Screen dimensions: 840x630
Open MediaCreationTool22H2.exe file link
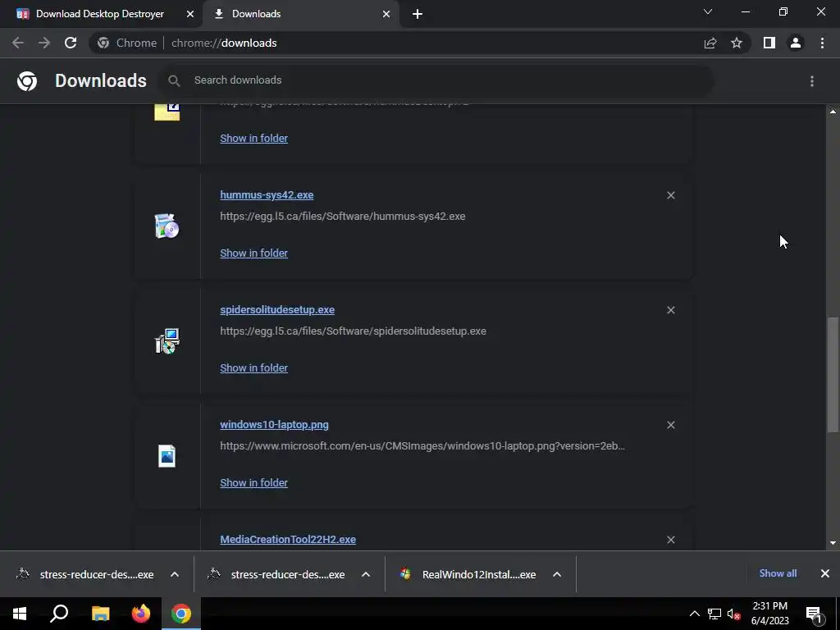[x=288, y=540]
